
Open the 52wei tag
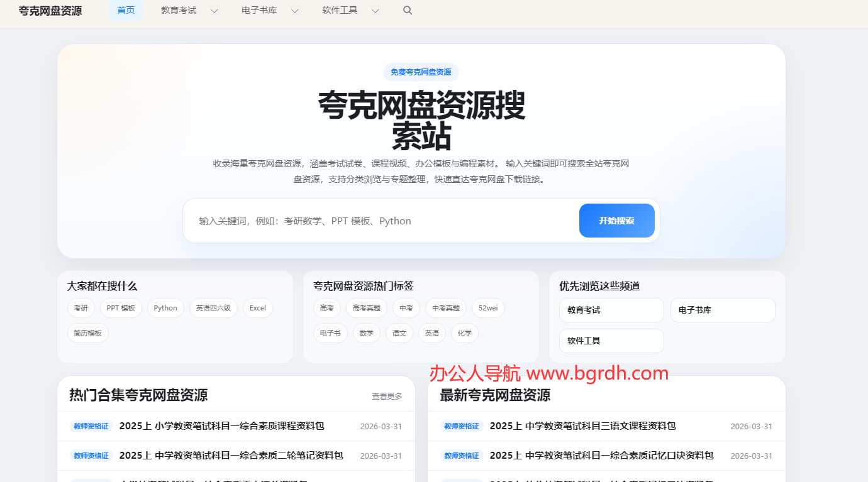click(x=488, y=308)
